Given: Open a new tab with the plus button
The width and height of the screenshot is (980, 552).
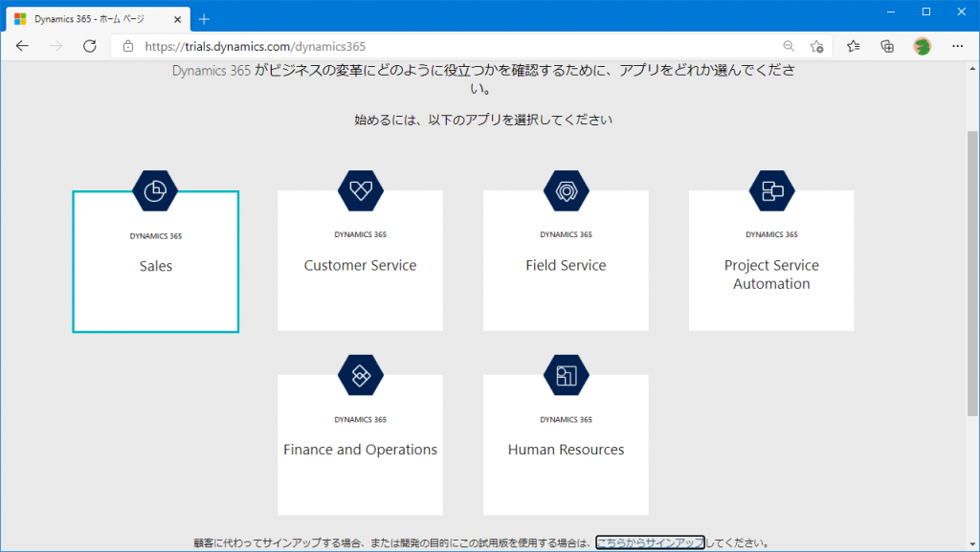Looking at the screenshot, I should click(x=204, y=19).
